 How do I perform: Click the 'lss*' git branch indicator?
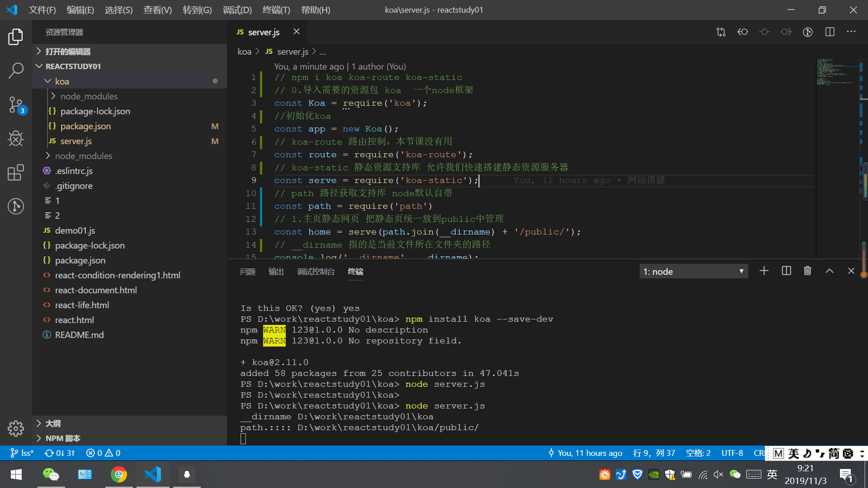21,453
